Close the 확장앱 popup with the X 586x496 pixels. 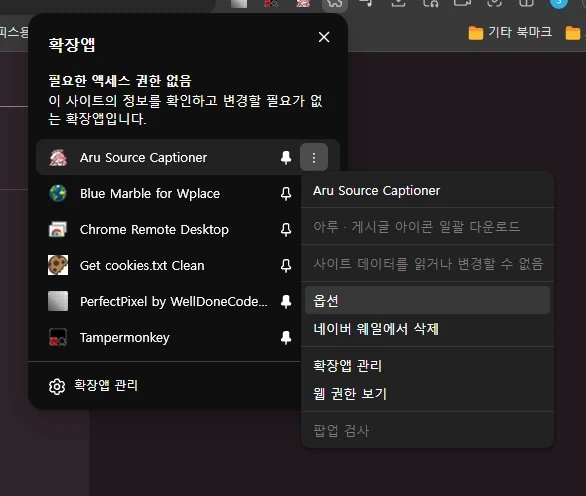[x=324, y=37]
